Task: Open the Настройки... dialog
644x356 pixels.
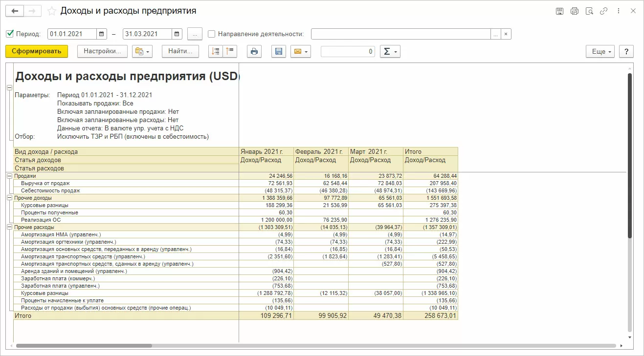Action: (x=102, y=51)
